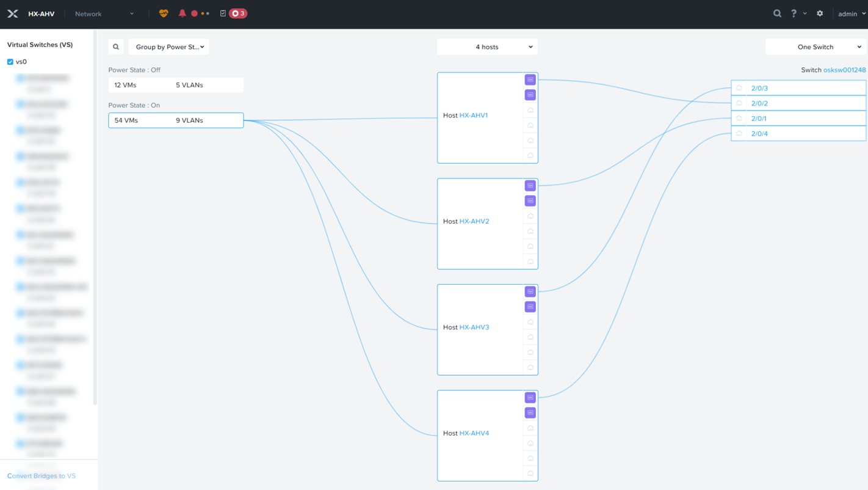Open the Network navigation menu
868x490 pixels.
tap(104, 13)
